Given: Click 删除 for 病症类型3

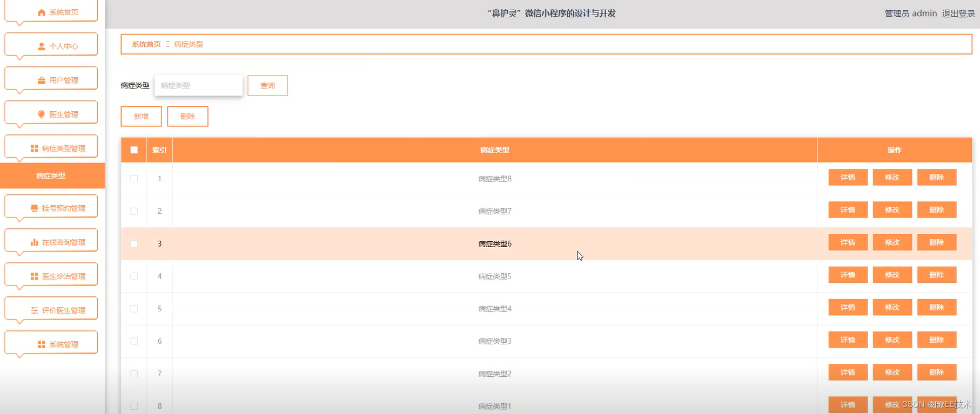Looking at the screenshot, I should (x=936, y=340).
